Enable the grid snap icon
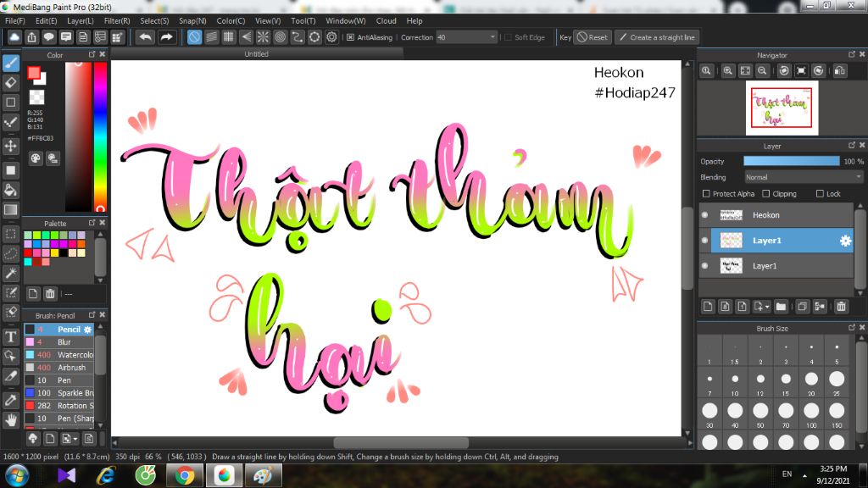Viewport: 868px width, 488px height. tap(229, 37)
